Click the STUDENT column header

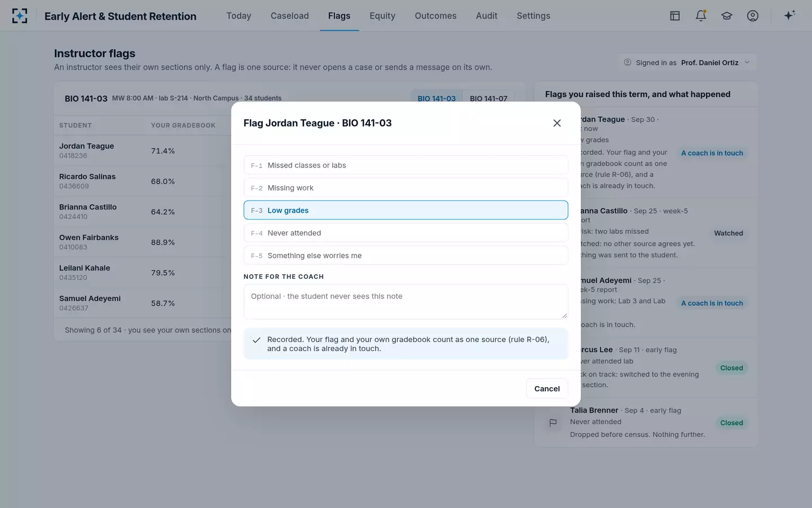point(76,125)
